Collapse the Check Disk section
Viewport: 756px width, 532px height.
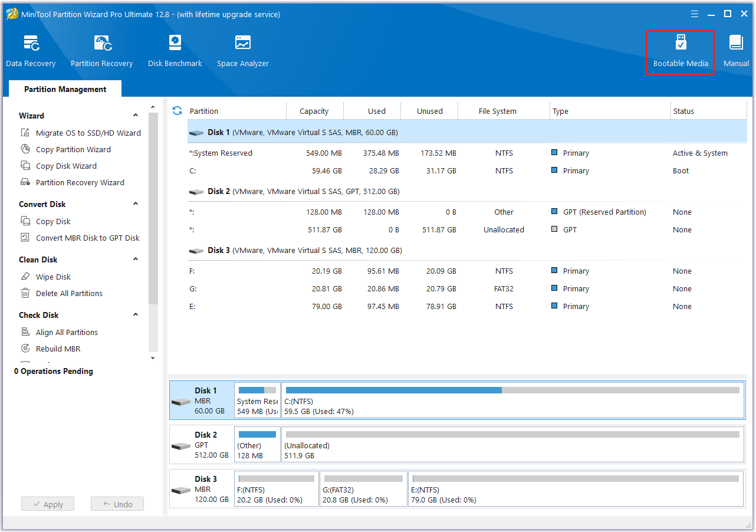(136, 315)
